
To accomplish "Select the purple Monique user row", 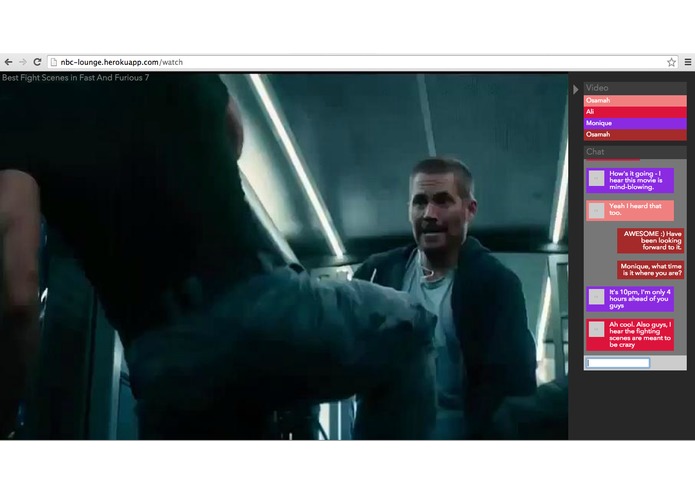I will pyautogui.click(x=635, y=123).
